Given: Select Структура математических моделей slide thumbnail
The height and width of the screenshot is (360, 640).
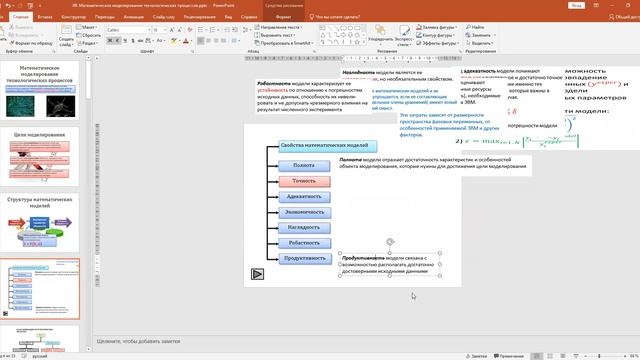Looking at the screenshot, I should tap(40, 222).
